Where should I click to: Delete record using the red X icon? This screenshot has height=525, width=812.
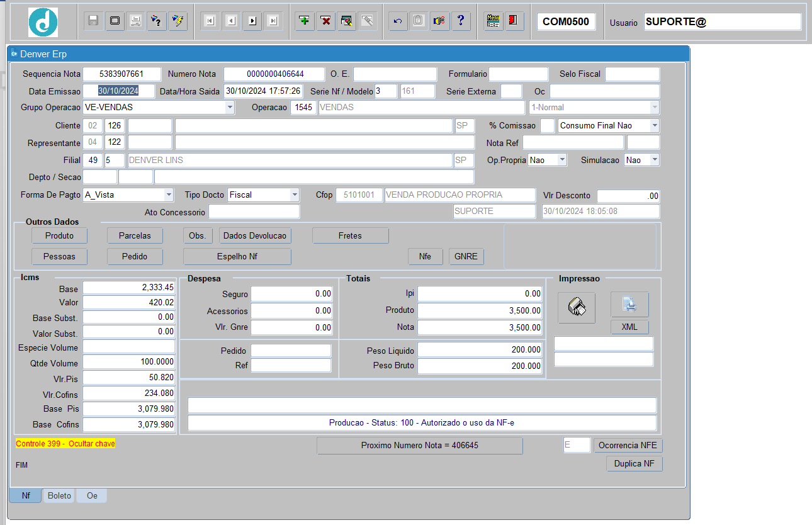coord(326,21)
